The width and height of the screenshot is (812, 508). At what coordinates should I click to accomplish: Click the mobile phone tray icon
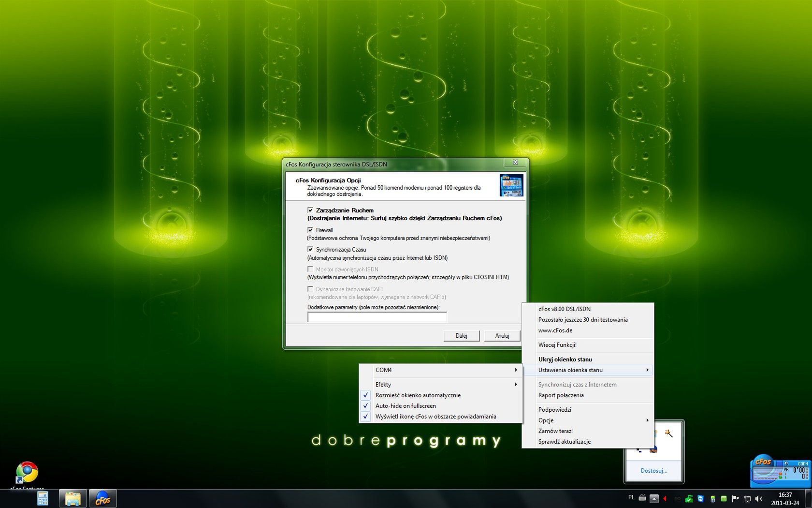point(712,498)
